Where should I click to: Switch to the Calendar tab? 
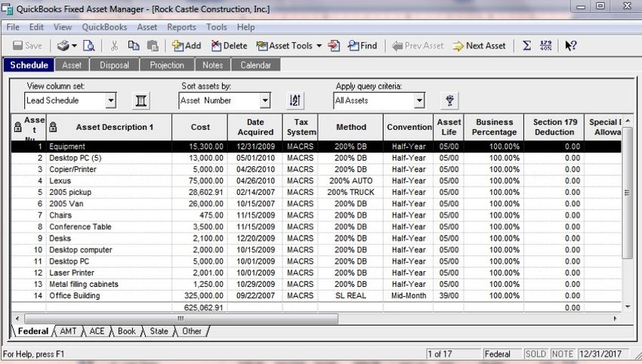(x=255, y=65)
